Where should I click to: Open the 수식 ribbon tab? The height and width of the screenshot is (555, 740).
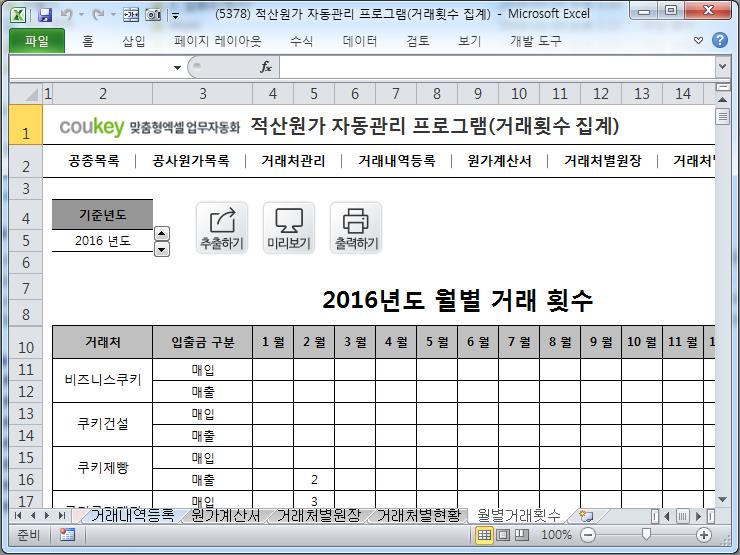pyautogui.click(x=302, y=41)
